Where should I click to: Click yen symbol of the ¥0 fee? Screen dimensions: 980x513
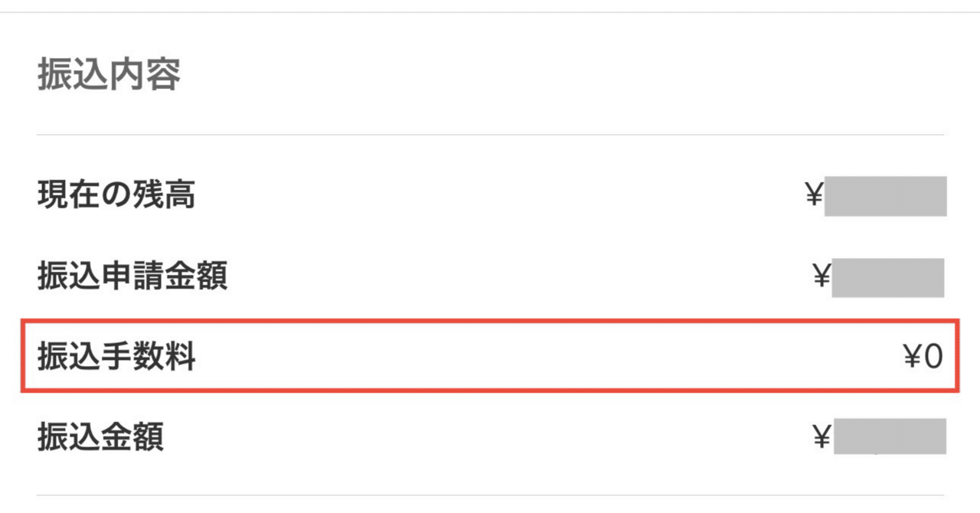pyautogui.click(x=912, y=358)
